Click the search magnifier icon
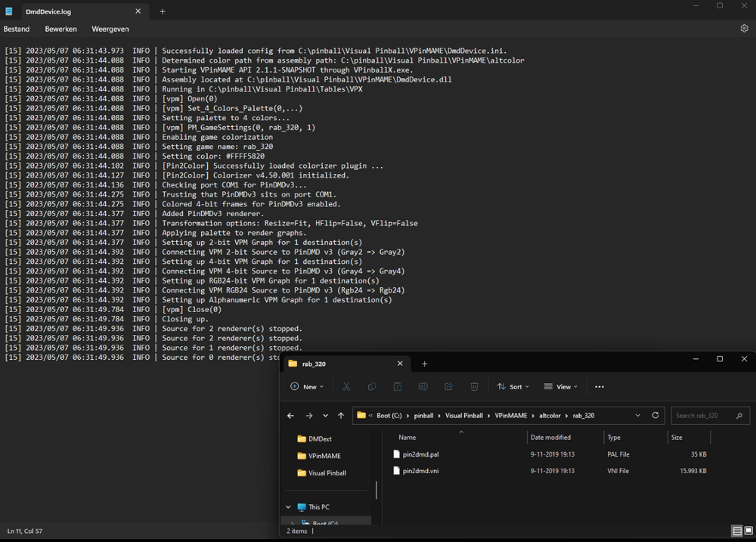Screen dimensions: 756x542 coord(739,416)
